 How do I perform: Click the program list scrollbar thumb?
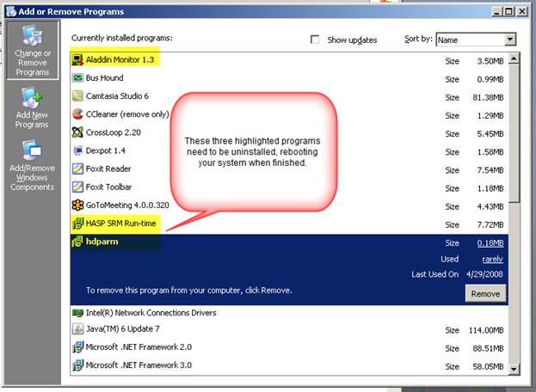pos(514,133)
